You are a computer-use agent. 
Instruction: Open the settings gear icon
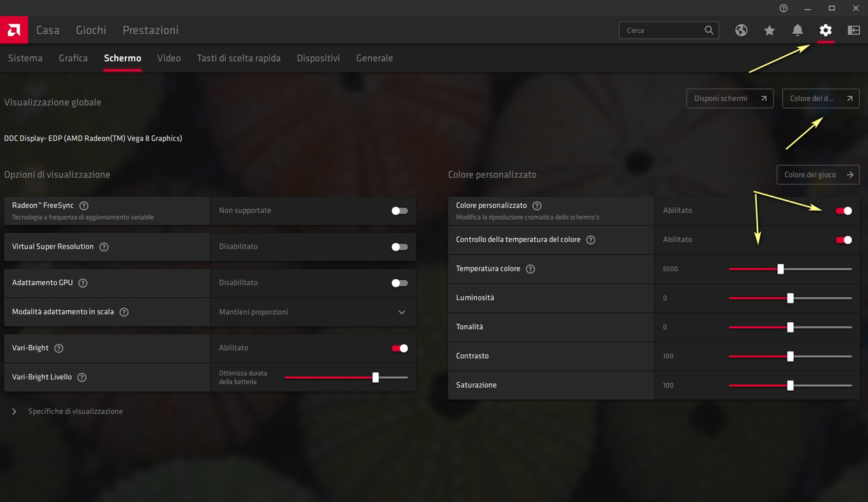[x=825, y=30]
